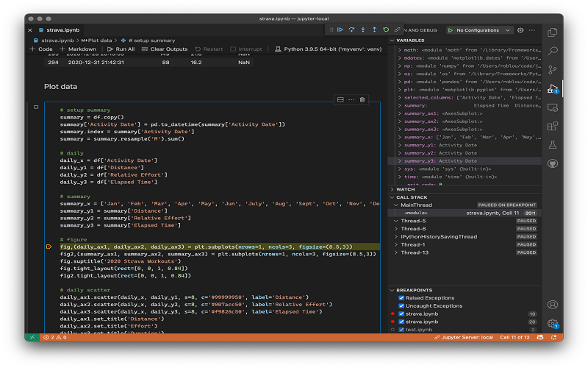This screenshot has height=368, width=588.
Task: Expand the IPythonHistorySavingThread entry
Action: [x=396, y=236]
